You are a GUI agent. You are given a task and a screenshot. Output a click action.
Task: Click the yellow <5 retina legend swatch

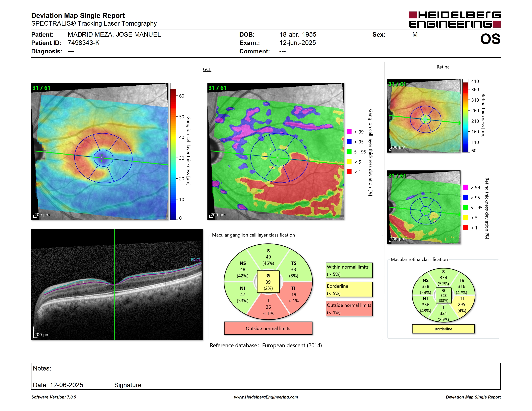465,217
